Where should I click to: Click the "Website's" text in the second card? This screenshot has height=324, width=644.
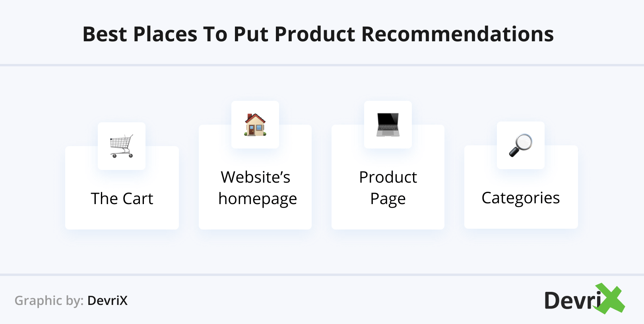point(256,177)
